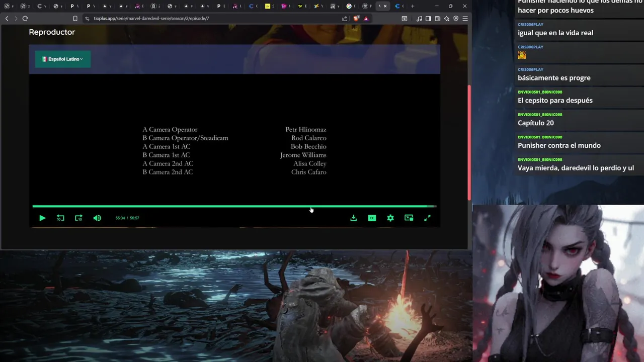Play the video in the player

pos(42,218)
